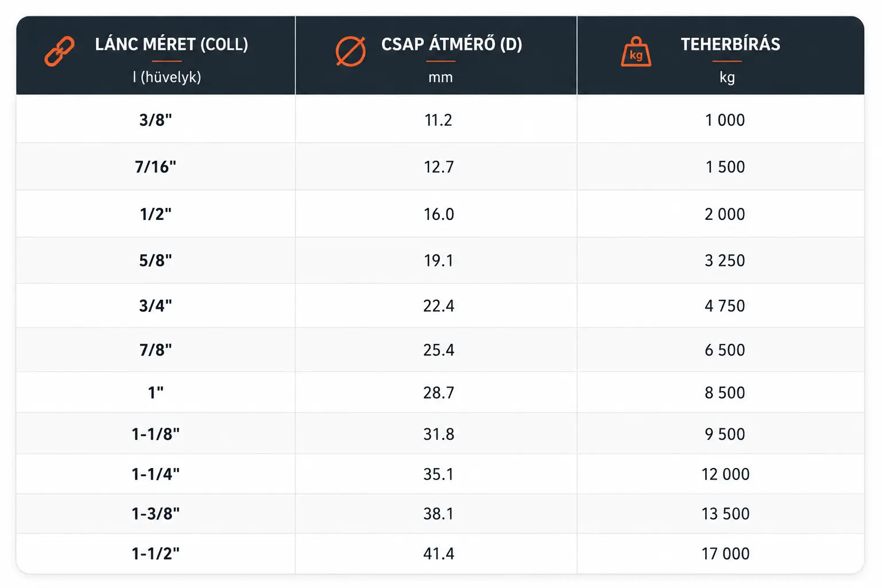Click the 1 000 kg load value
This screenshot has height=588, width=882.
[725, 120]
